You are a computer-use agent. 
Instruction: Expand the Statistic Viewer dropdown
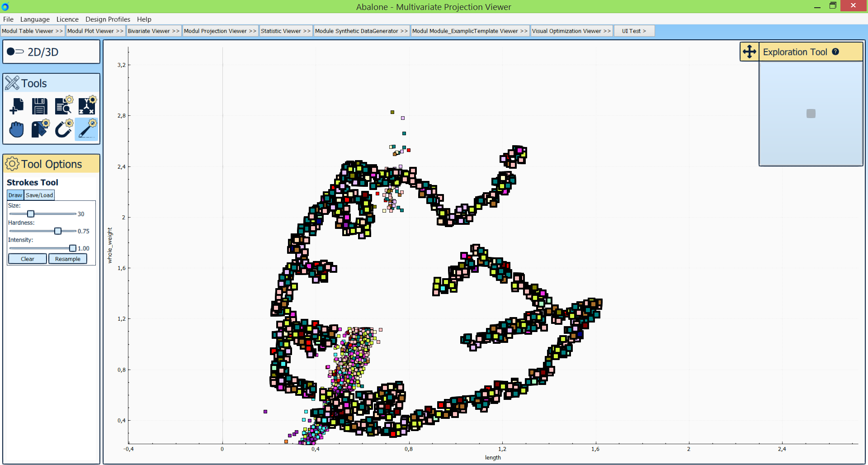pos(285,31)
